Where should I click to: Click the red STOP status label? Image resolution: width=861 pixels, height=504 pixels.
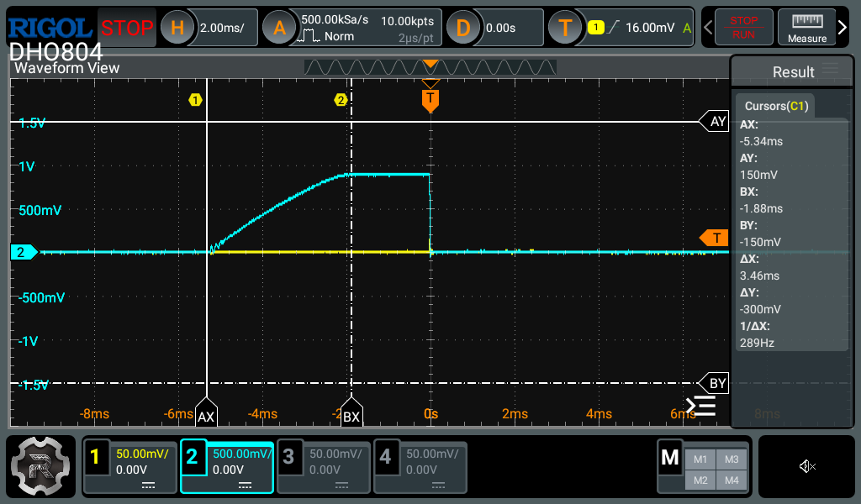pos(127,28)
